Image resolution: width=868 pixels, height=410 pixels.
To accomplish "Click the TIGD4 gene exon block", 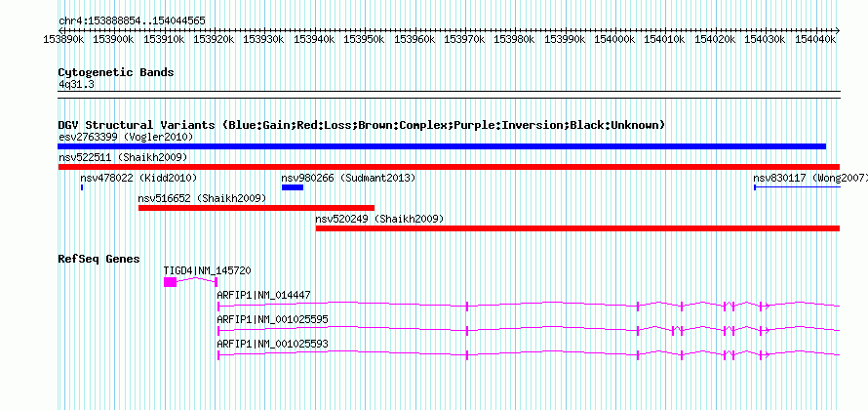I will [170, 282].
